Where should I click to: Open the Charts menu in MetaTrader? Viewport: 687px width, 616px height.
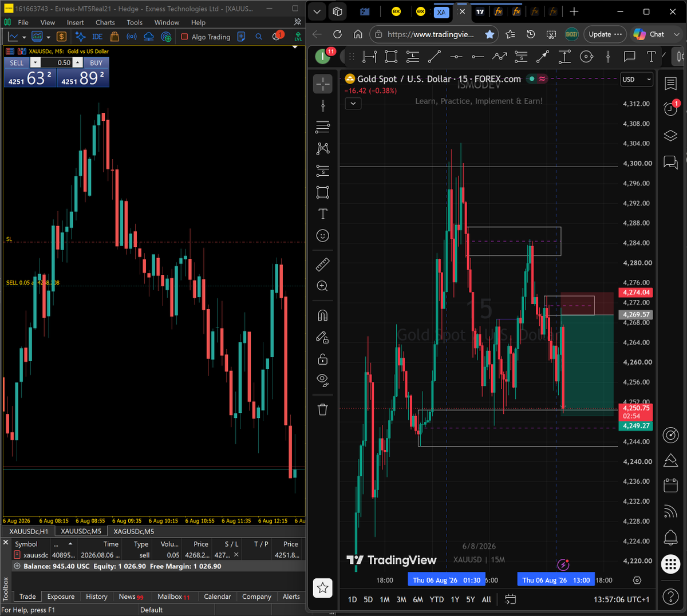105,22
